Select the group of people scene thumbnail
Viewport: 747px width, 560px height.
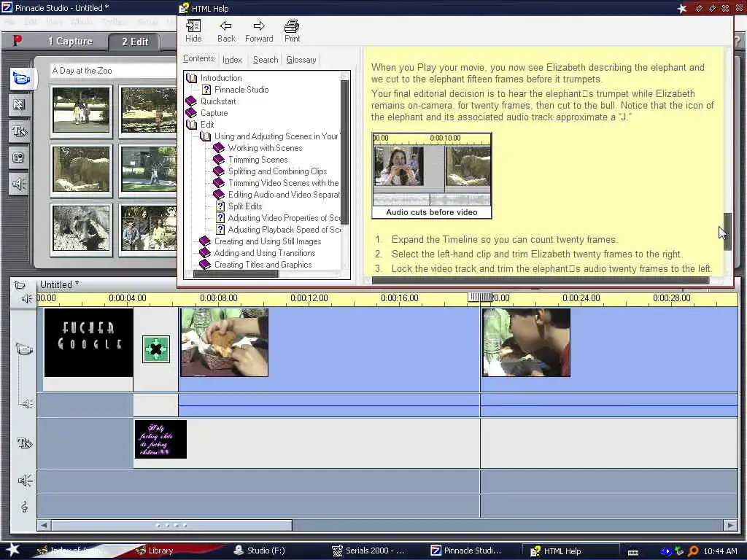tap(149, 228)
